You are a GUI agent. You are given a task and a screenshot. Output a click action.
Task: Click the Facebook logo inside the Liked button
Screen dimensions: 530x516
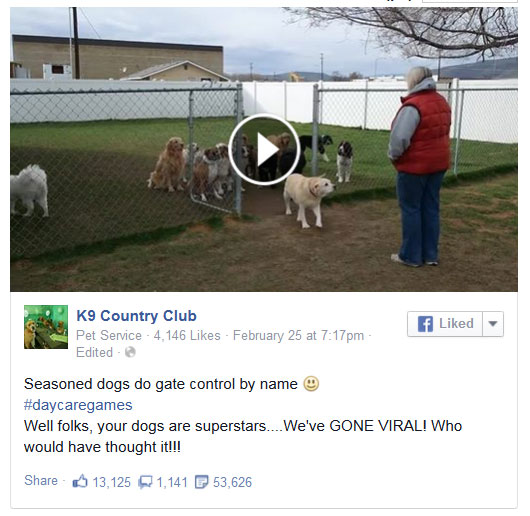coord(425,324)
